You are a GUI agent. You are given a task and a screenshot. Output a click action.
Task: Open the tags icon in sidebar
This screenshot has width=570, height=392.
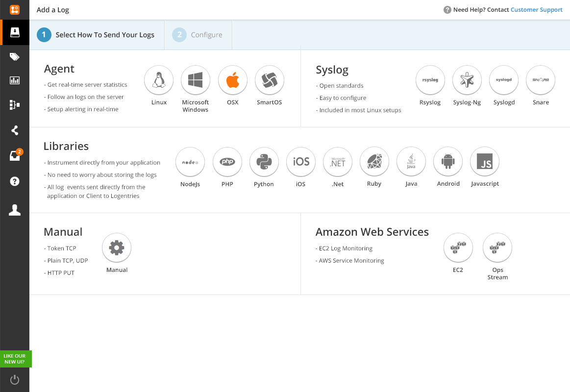click(15, 57)
